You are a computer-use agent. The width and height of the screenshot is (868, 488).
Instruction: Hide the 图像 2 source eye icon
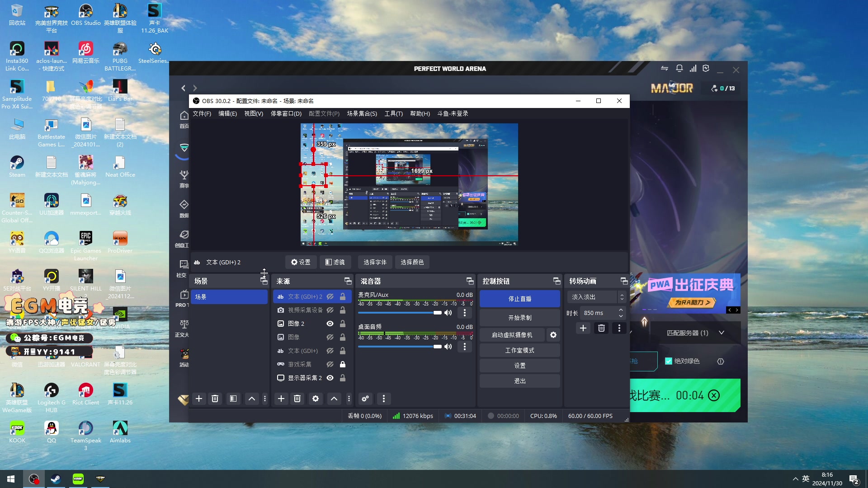tap(330, 324)
